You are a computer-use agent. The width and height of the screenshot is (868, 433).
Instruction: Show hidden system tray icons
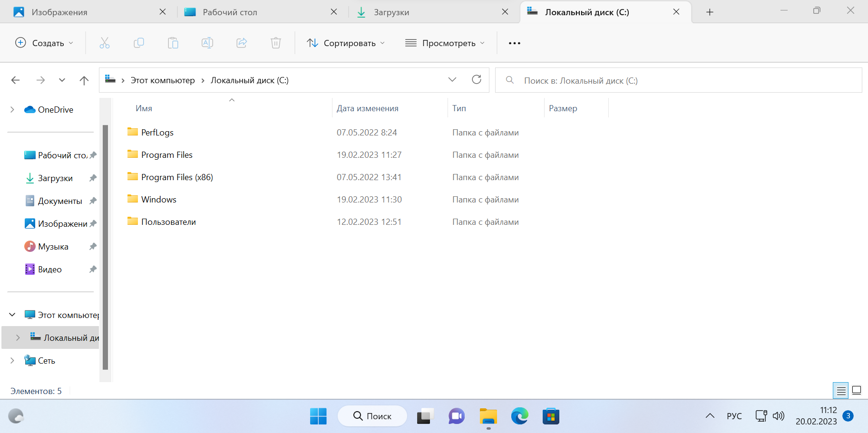click(710, 416)
